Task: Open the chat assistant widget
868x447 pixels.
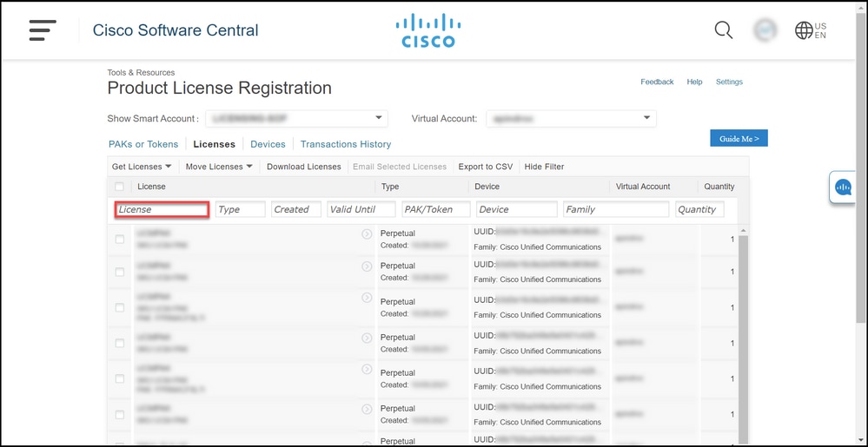Action: click(843, 187)
